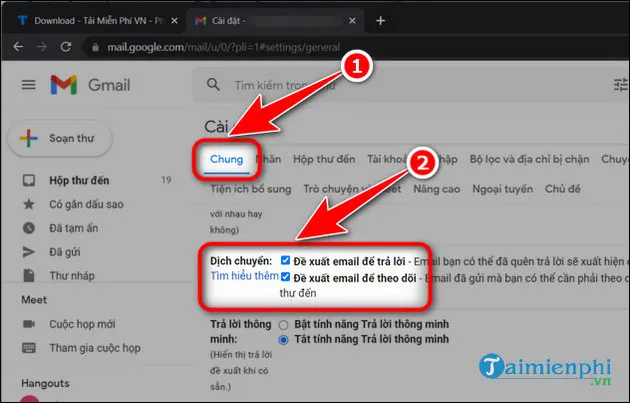Click the Tìm hiểu thêm link
This screenshot has height=403, width=630.
pos(244,276)
